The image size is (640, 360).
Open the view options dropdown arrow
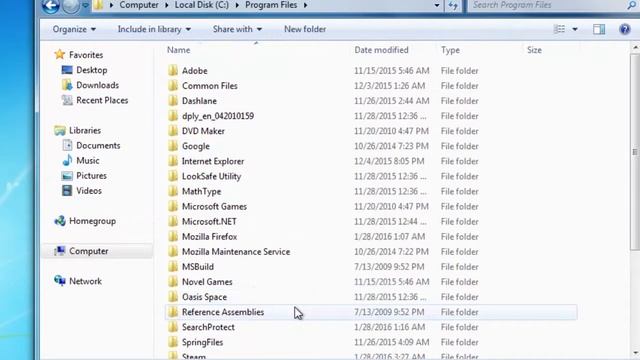pyautogui.click(x=575, y=29)
